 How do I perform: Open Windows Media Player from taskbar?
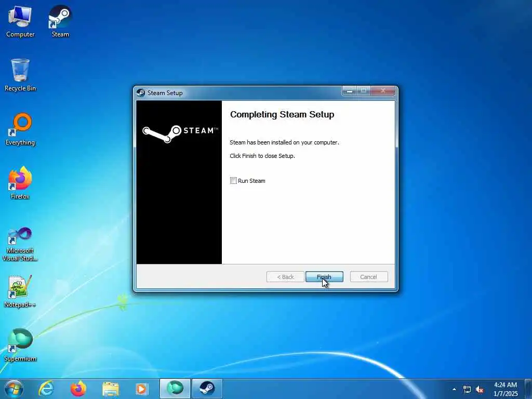click(141, 389)
